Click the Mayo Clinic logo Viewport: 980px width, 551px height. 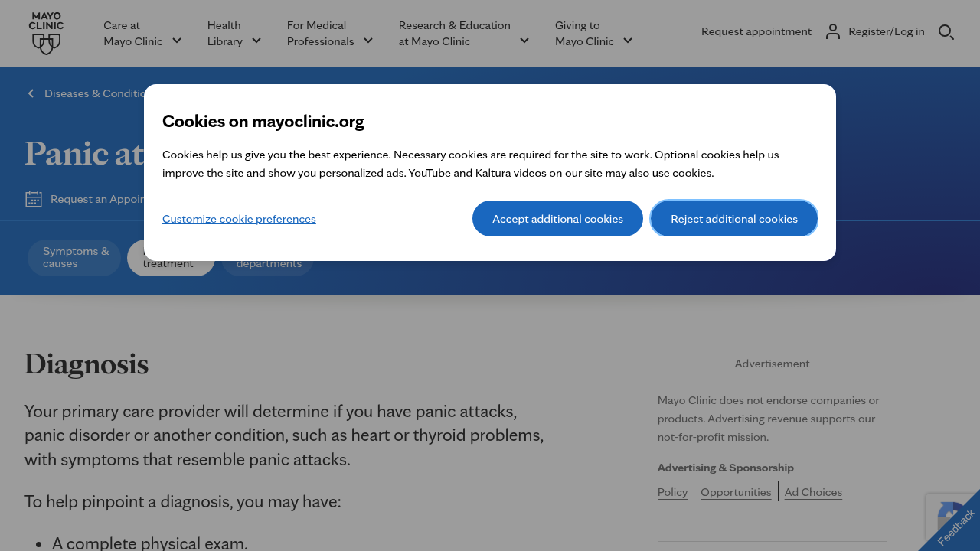coord(46,33)
